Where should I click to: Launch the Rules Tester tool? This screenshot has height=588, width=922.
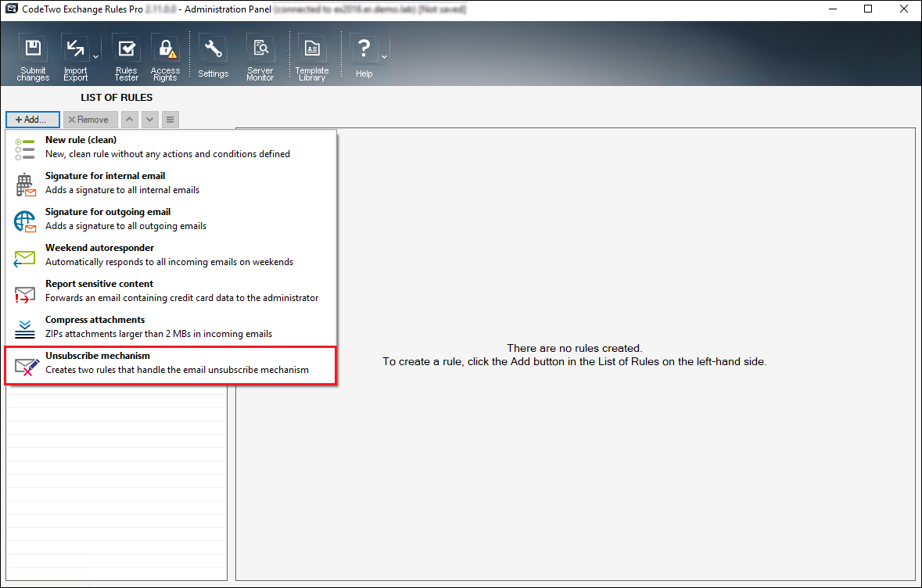click(127, 57)
